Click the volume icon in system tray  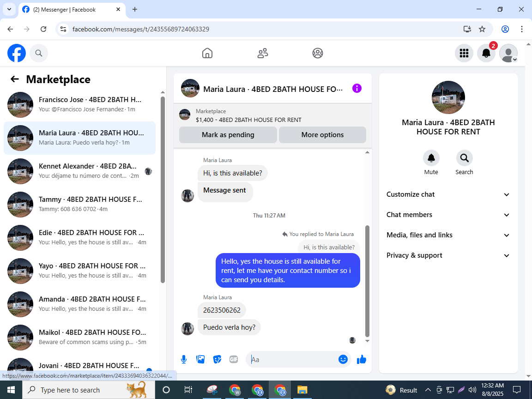click(472, 390)
